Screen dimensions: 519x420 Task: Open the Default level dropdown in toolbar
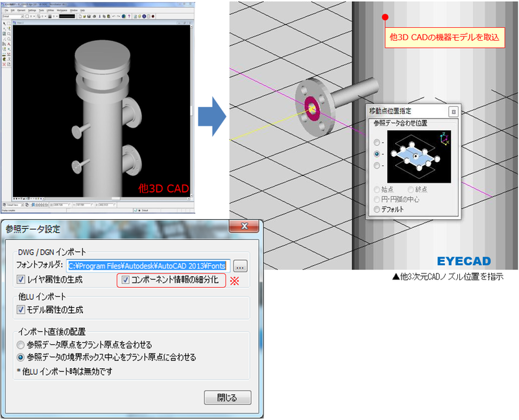12,16
